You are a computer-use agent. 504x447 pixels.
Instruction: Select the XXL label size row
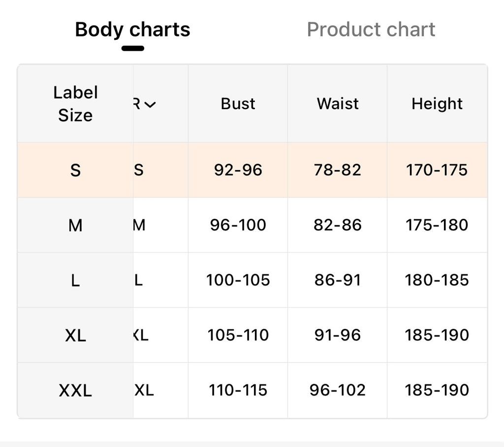pos(75,390)
